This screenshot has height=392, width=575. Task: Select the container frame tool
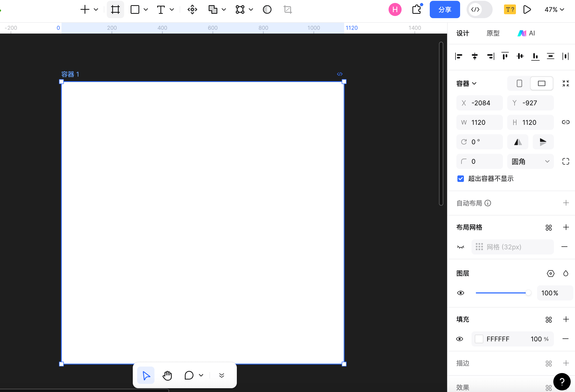click(x=115, y=10)
